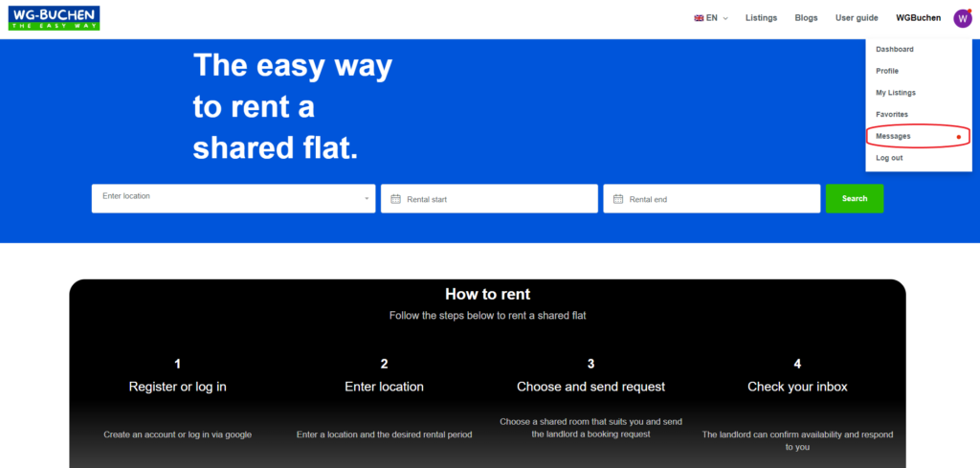The image size is (980, 468).
Task: Open the Listings page
Action: [761, 18]
